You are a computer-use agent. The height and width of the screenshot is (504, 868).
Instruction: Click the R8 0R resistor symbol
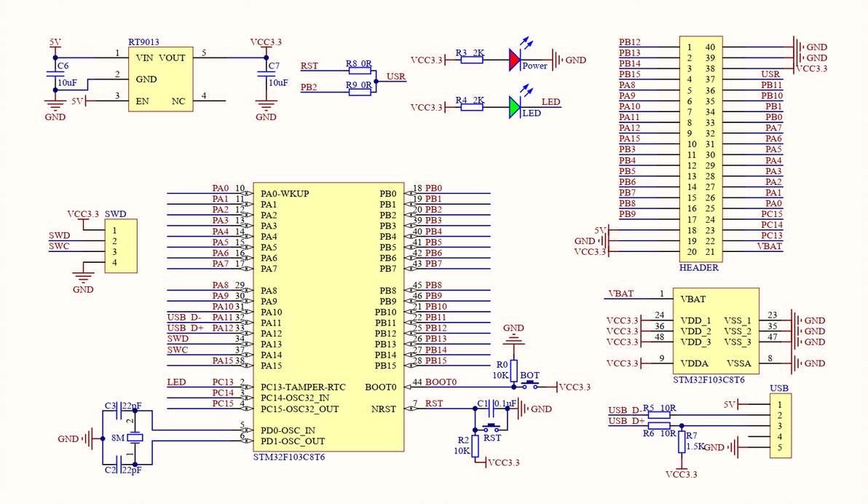point(360,71)
